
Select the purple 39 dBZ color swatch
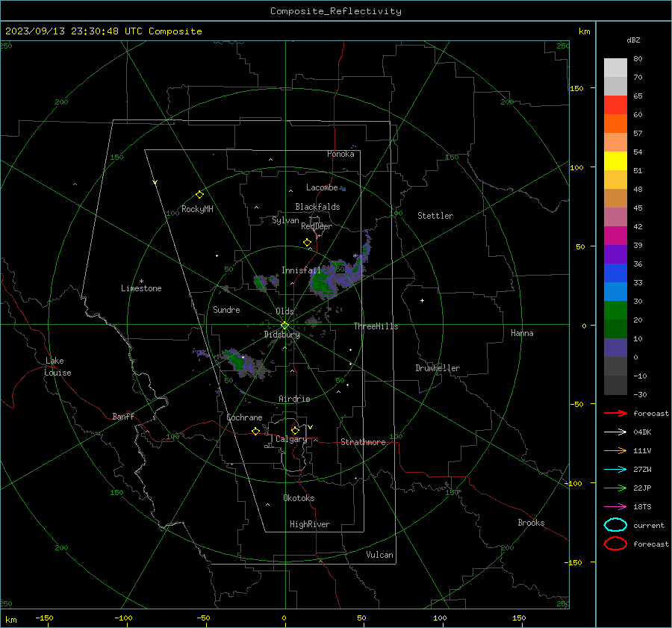(x=615, y=254)
